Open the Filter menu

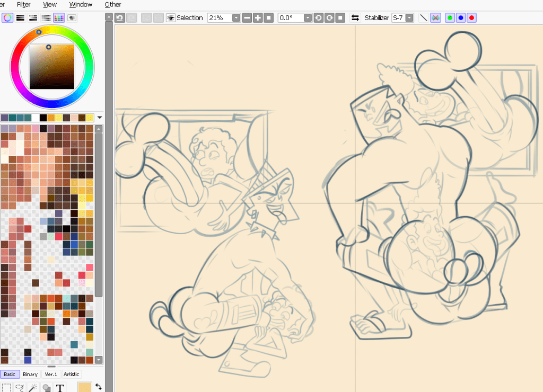pos(23,4)
